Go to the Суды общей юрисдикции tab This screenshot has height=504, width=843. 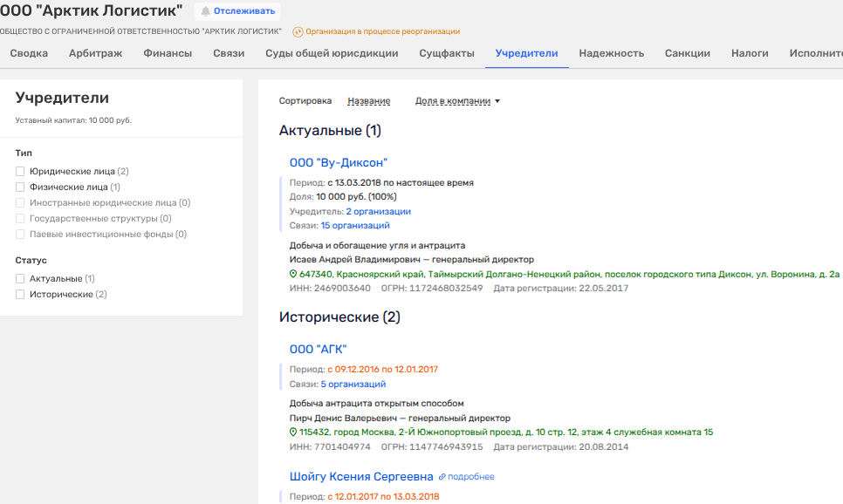click(332, 53)
